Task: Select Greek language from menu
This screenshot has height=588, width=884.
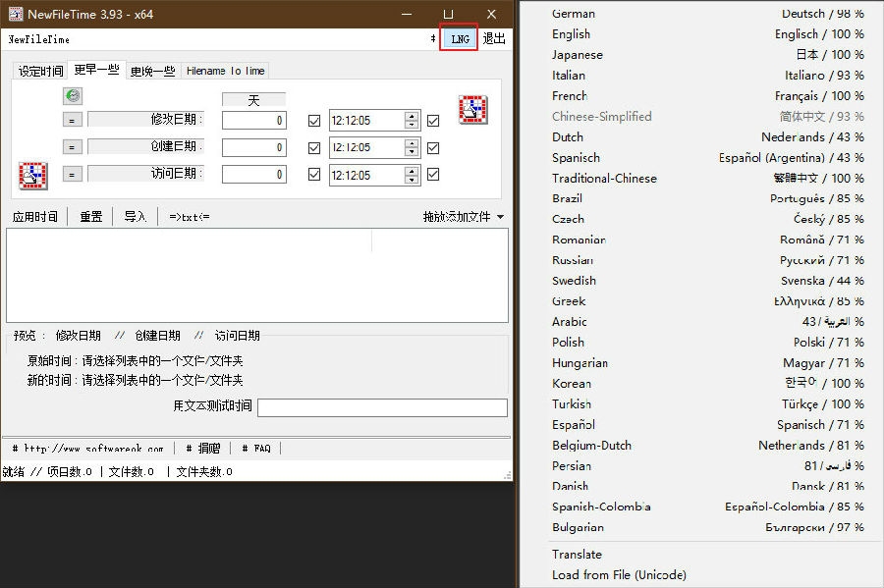Action: [707, 300]
